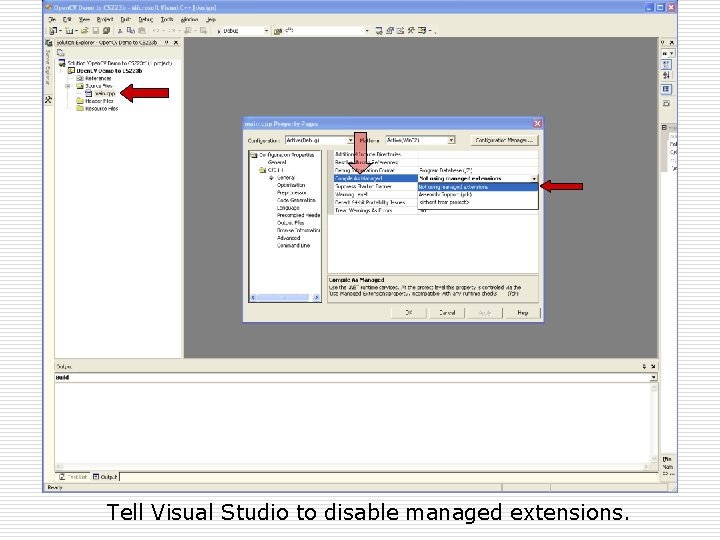The image size is (720, 540).
Task: Open the Configuration dropdown in Property Pages
Action: (350, 141)
